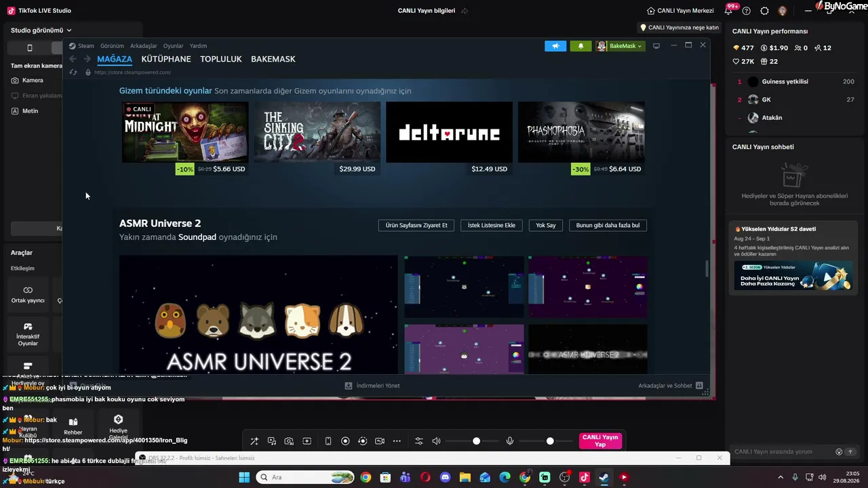
Task: Open Steam's Yardım menu
Action: 198,46
